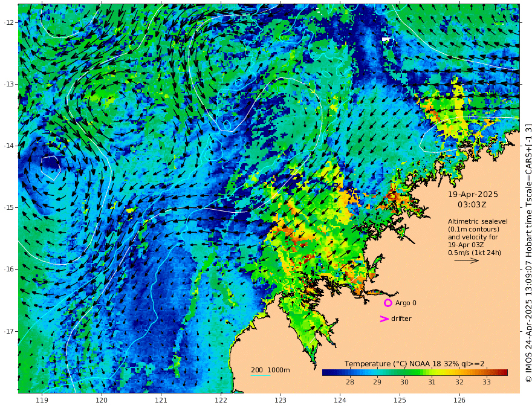This screenshot has height=411, width=532.
Task: Click the '200 1000m' depth label
Action: [x=270, y=370]
